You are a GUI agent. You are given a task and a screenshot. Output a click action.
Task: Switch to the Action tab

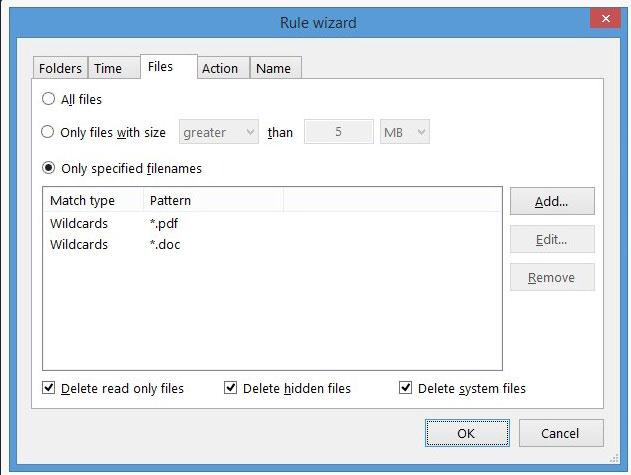click(x=220, y=68)
